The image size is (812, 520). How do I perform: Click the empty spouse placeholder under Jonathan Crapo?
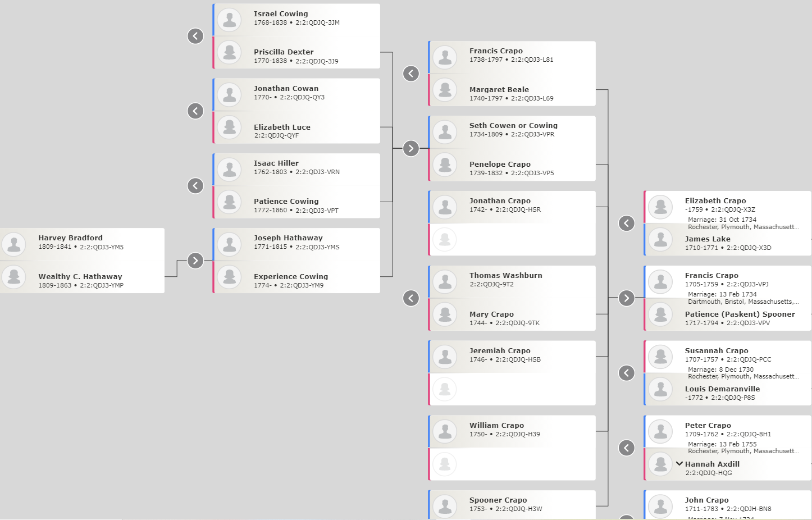[x=445, y=239]
